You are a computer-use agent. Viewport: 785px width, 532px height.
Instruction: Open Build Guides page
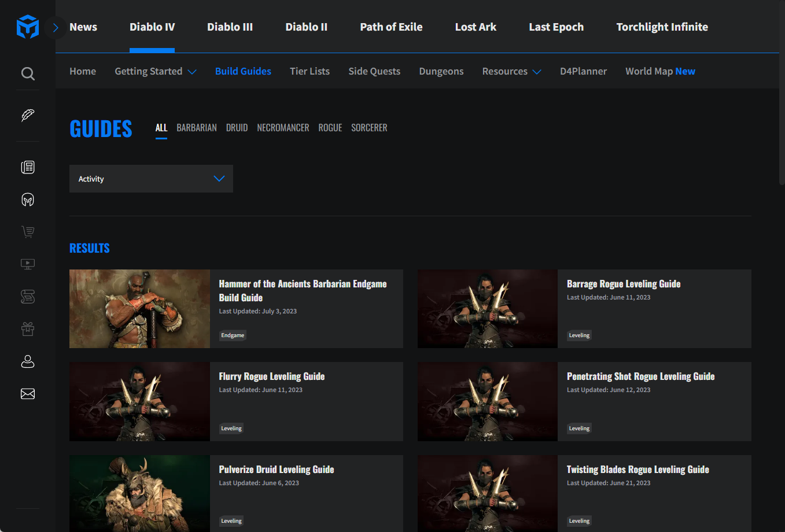pos(243,71)
